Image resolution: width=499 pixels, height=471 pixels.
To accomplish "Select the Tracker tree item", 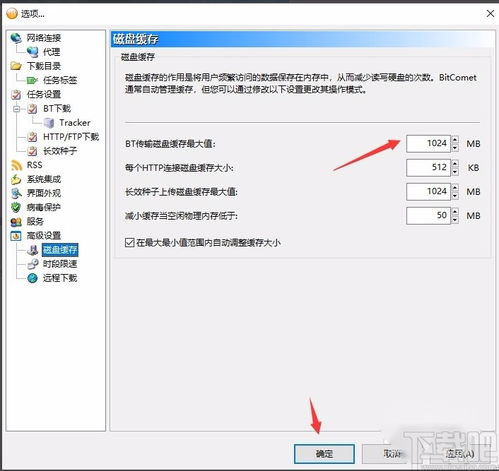I will pyautogui.click(x=75, y=123).
